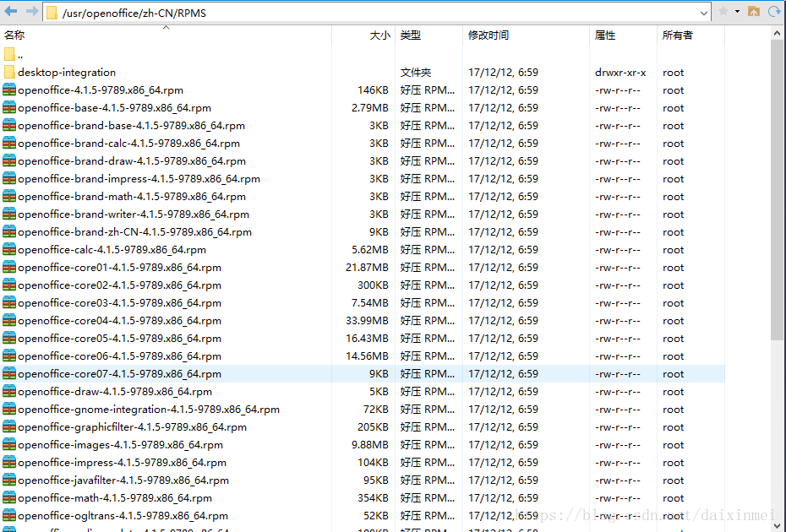Click the drwxr-xr-x attribute cell
The height and width of the screenshot is (532, 786).
620,73
